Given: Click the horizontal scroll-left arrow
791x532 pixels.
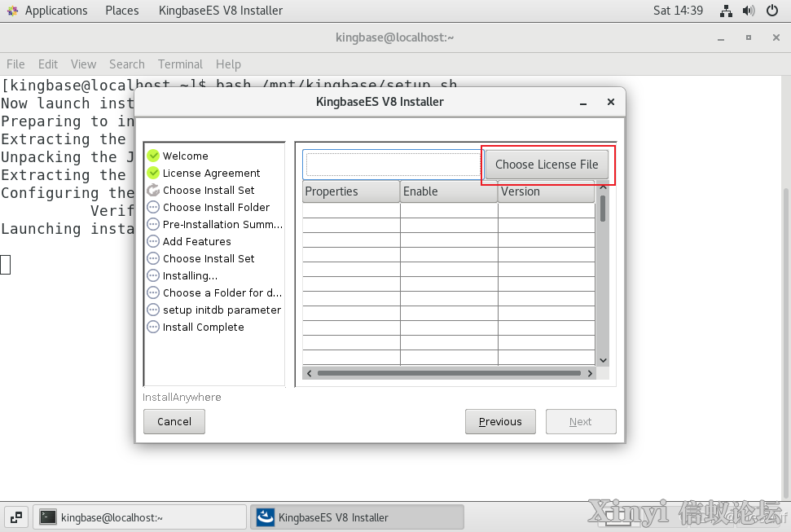Looking at the screenshot, I should pos(310,373).
